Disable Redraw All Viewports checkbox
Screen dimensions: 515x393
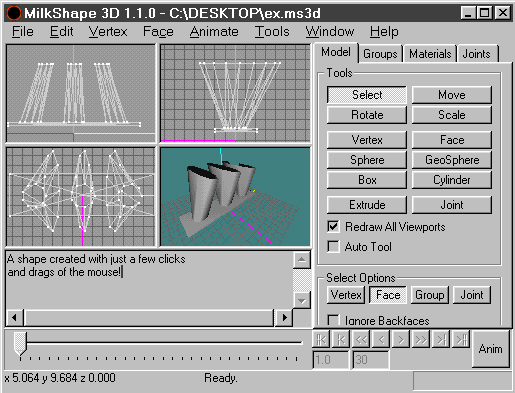coord(333,227)
